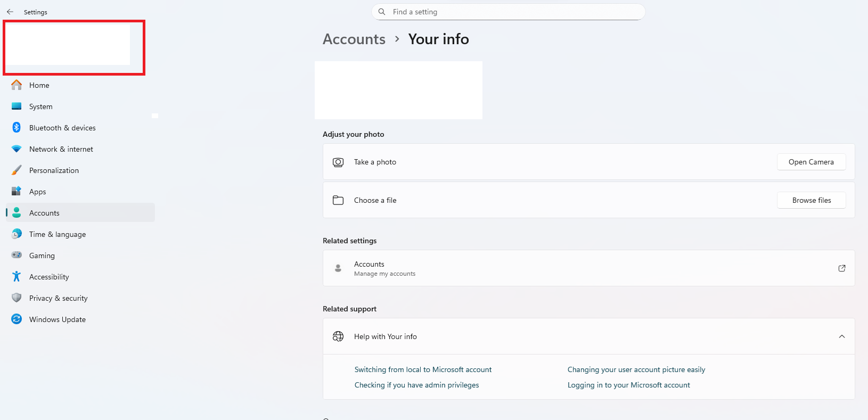Click the Time & language clock icon
The image size is (868, 420).
click(x=17, y=234)
